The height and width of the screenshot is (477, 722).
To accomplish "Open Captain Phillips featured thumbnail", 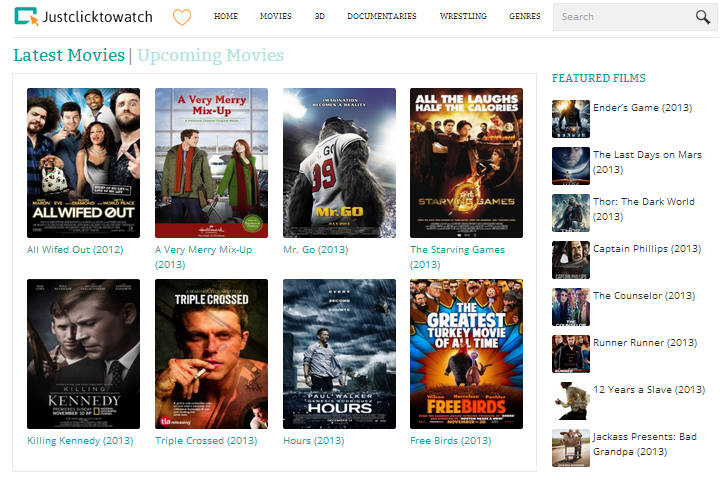I will tap(571, 260).
